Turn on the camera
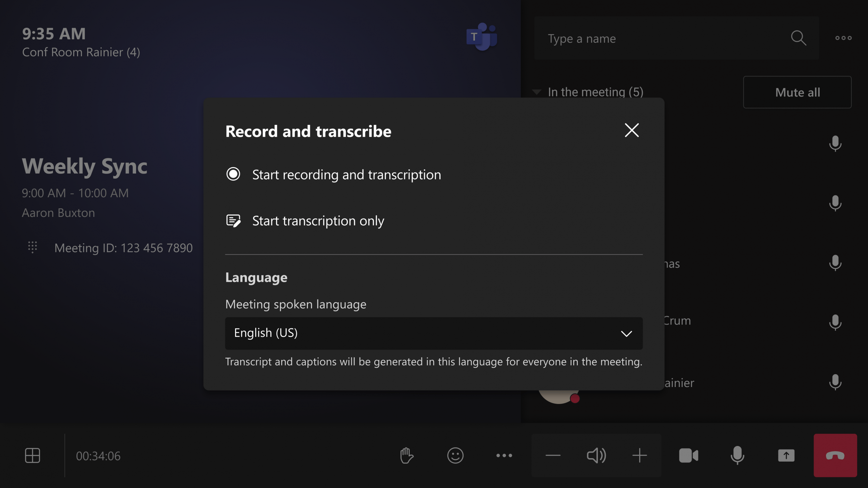The height and width of the screenshot is (488, 868). [688, 455]
